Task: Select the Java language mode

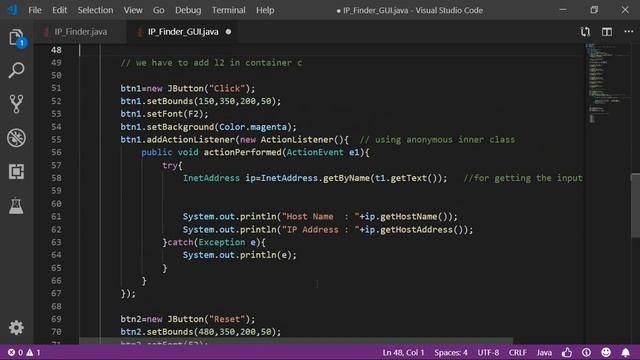Action: click(544, 352)
